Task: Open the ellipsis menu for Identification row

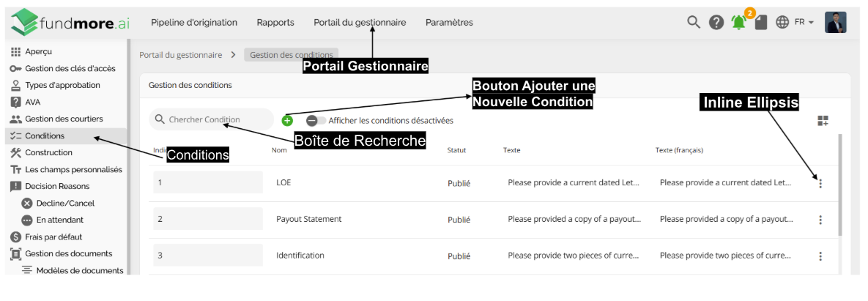Action: [820, 256]
